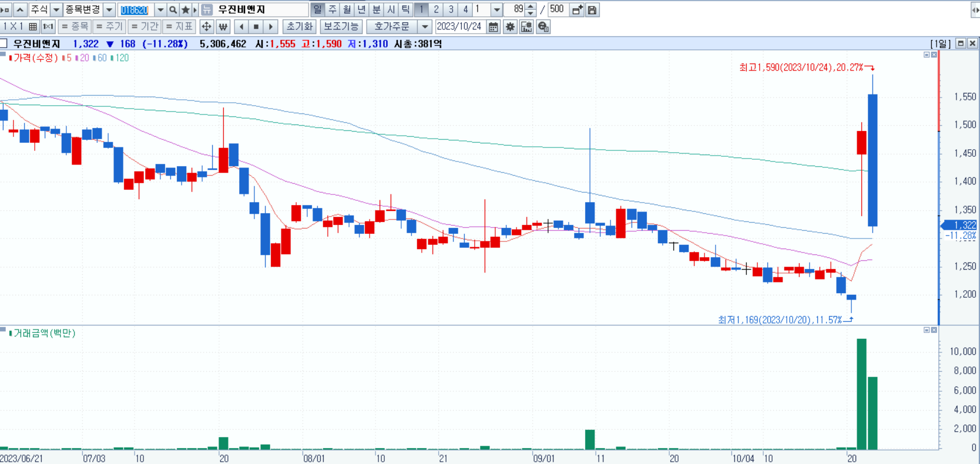Viewport: 980px width, 464px height.
Task: Click the small arrow next to the star icon
Action: pyautogui.click(x=195, y=9)
